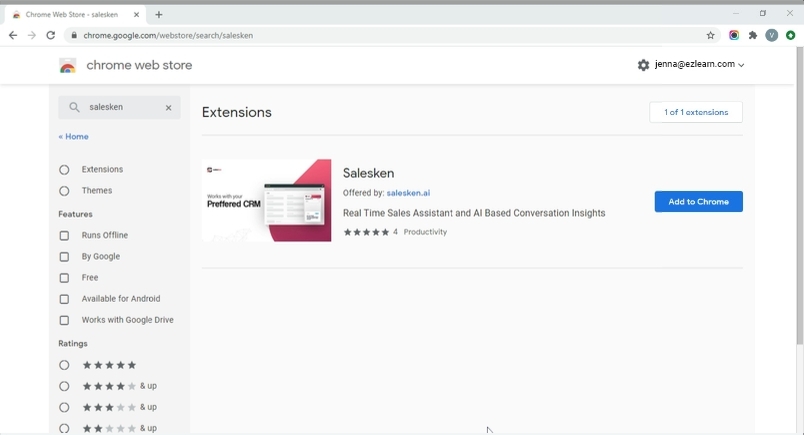Return to web store « Home
The height and width of the screenshot is (435, 804).
pyautogui.click(x=73, y=136)
